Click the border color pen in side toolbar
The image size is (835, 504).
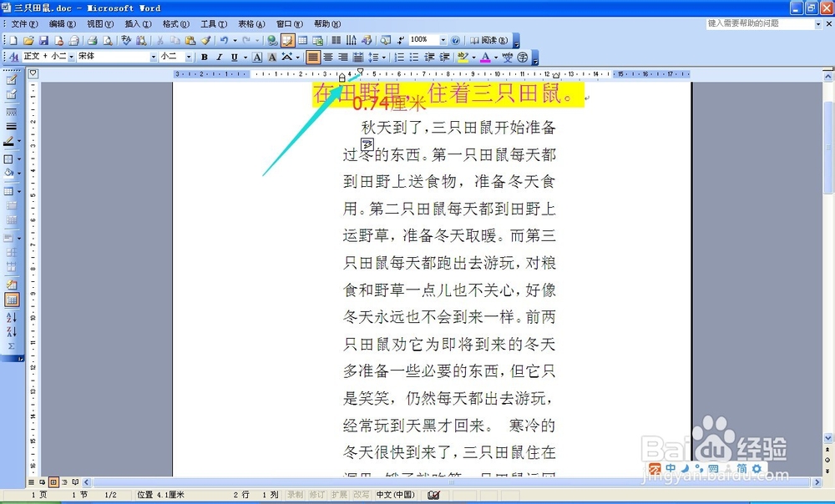point(8,142)
